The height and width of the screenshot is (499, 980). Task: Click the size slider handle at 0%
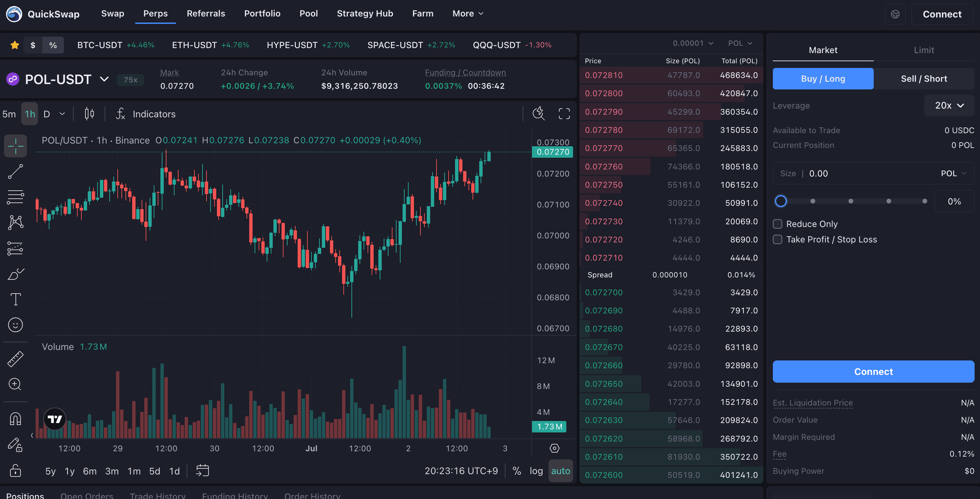(x=781, y=201)
